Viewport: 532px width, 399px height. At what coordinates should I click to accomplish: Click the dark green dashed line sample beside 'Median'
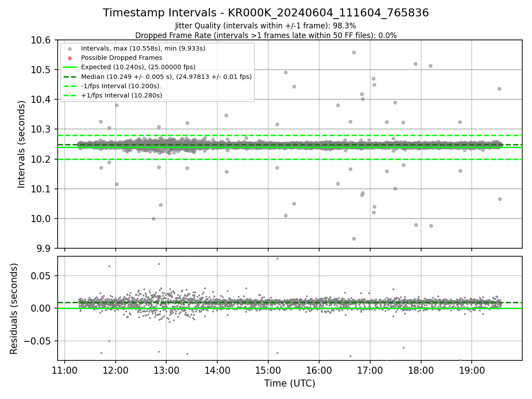click(x=70, y=77)
